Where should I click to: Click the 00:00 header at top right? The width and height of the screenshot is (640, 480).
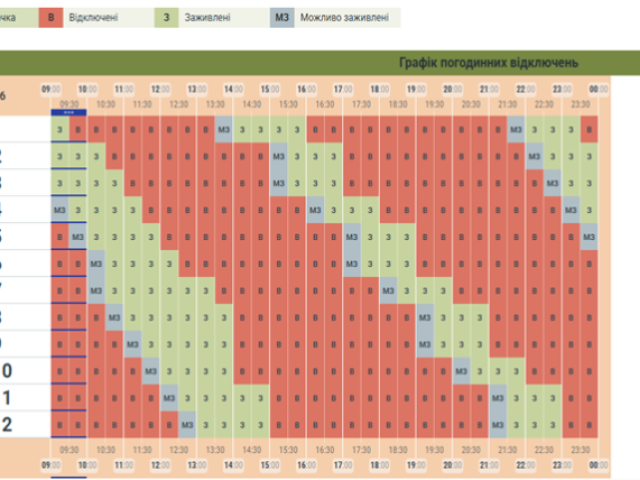pyautogui.click(x=599, y=89)
